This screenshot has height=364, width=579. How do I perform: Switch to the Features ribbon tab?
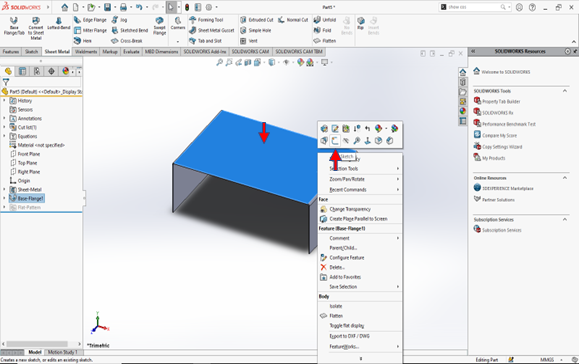[11, 52]
